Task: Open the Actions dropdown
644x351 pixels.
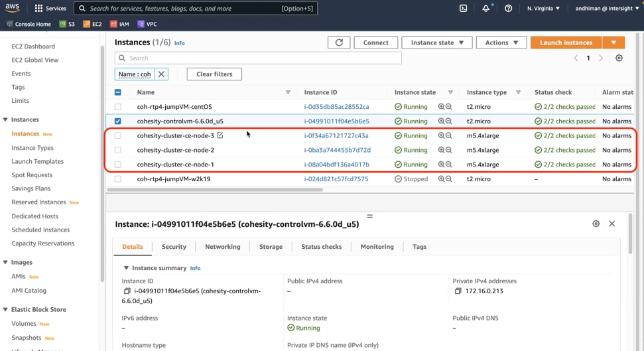Action: point(501,42)
